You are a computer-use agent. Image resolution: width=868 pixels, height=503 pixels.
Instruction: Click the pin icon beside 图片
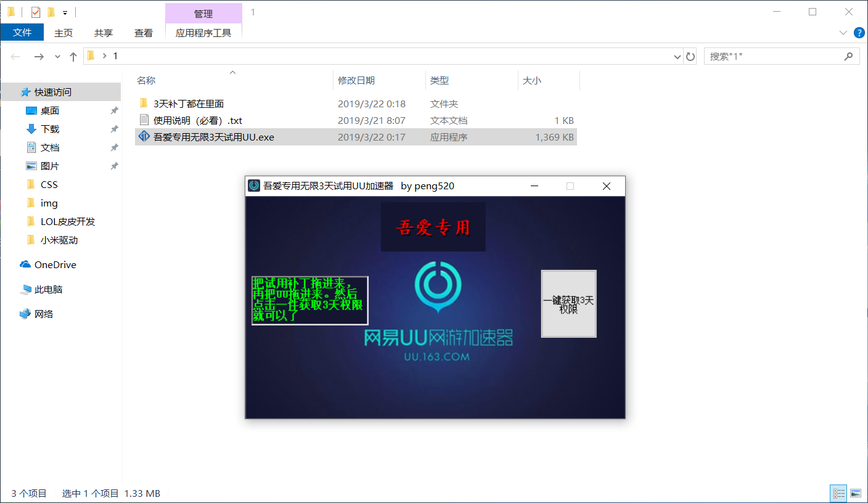(114, 166)
